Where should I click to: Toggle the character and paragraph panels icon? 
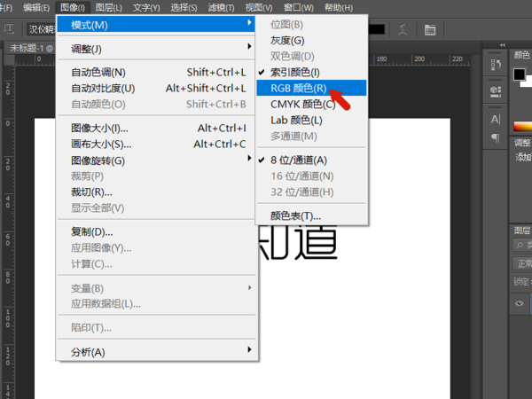pyautogui.click(x=430, y=30)
